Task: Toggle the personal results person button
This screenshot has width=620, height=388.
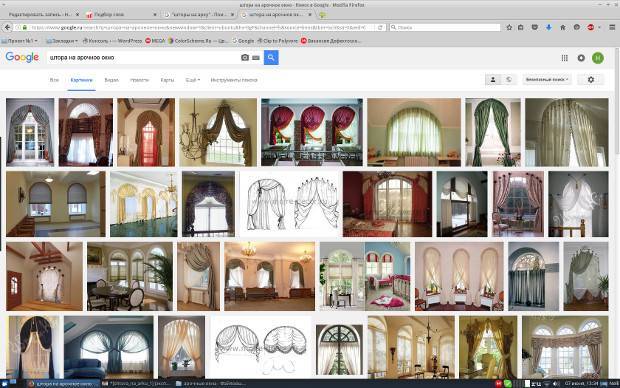Action: tap(493, 79)
